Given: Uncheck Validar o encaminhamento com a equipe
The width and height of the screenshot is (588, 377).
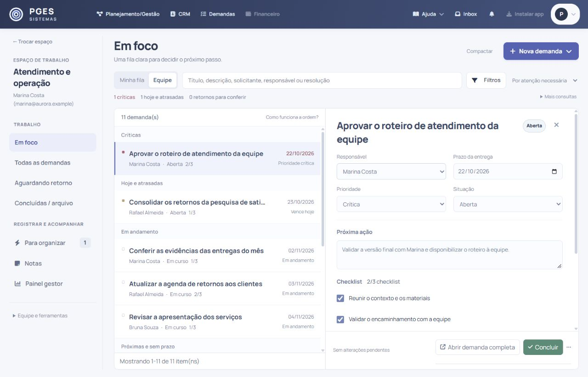Looking at the screenshot, I should pyautogui.click(x=340, y=320).
